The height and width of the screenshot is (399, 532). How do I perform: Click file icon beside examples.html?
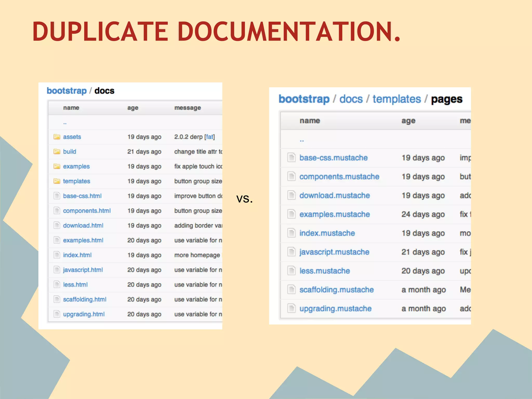pyautogui.click(x=57, y=240)
